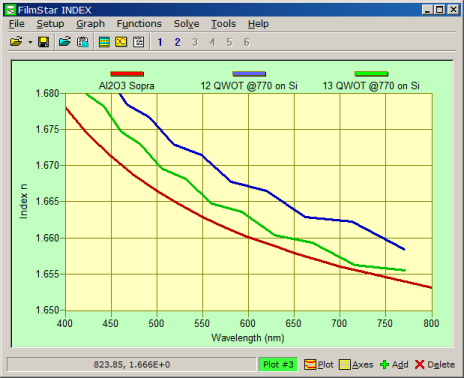Click the Plot button
This screenshot has height=378, width=464.
coord(319,365)
